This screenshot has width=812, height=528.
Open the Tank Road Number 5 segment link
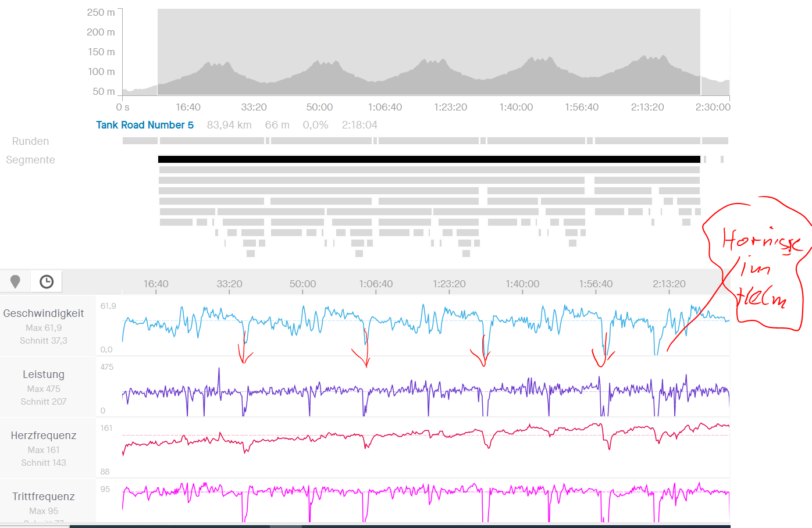(x=145, y=125)
